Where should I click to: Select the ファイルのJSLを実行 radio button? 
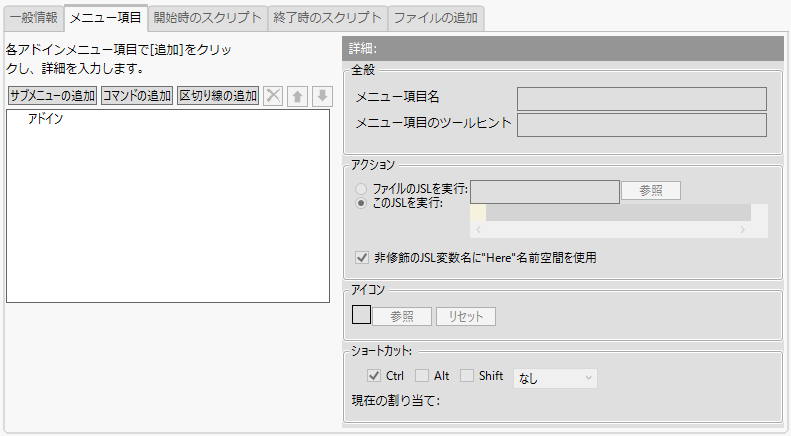[x=363, y=188]
